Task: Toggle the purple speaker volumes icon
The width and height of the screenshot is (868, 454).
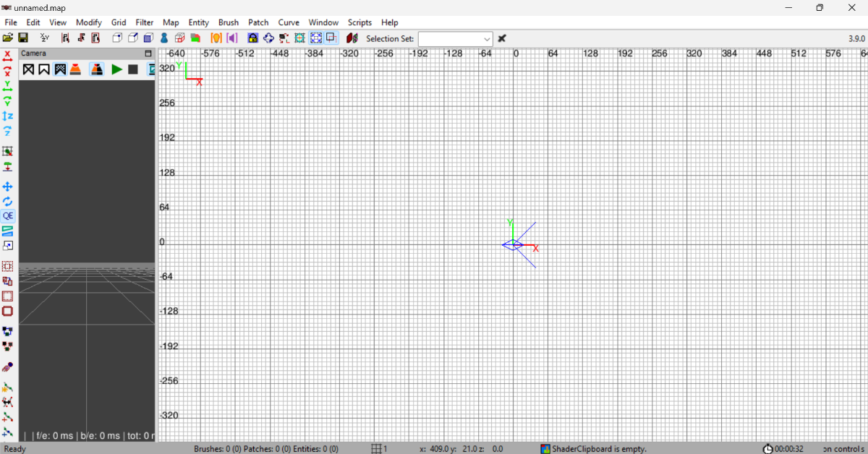Action: click(x=231, y=38)
